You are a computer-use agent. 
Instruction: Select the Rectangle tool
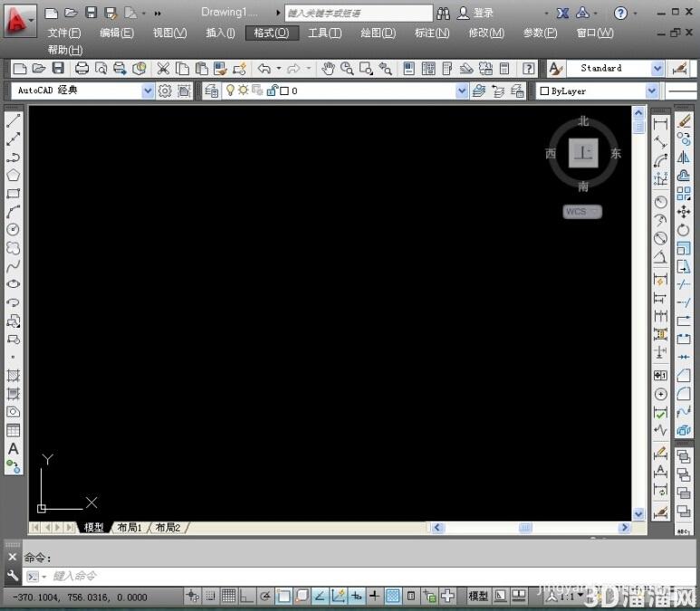[14, 194]
